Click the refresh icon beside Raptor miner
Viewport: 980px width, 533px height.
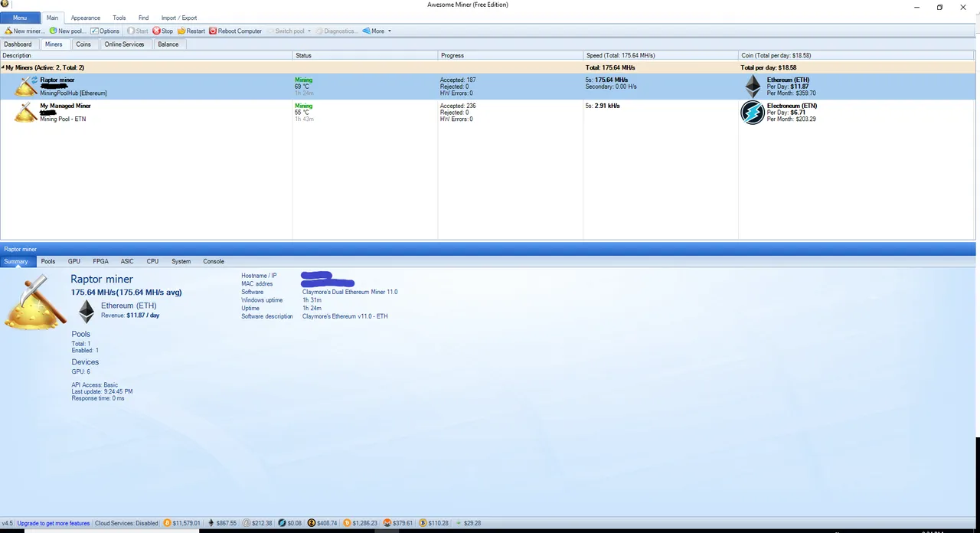(34, 80)
